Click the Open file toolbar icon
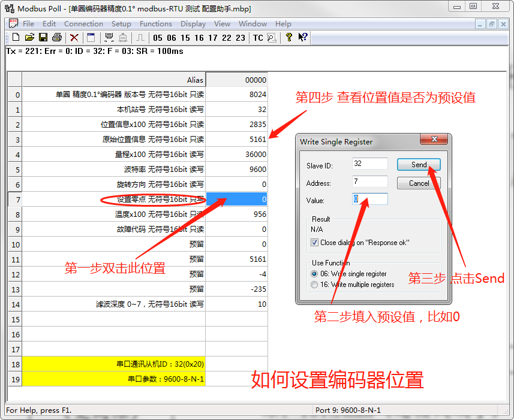This screenshot has height=420, width=514. pos(29,37)
